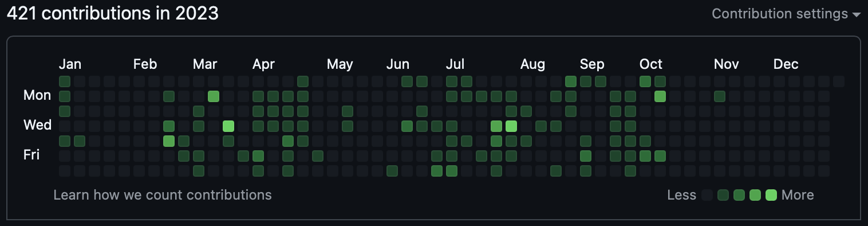868x226 pixels.
Task: Click the Dec month label
Action: (x=786, y=64)
